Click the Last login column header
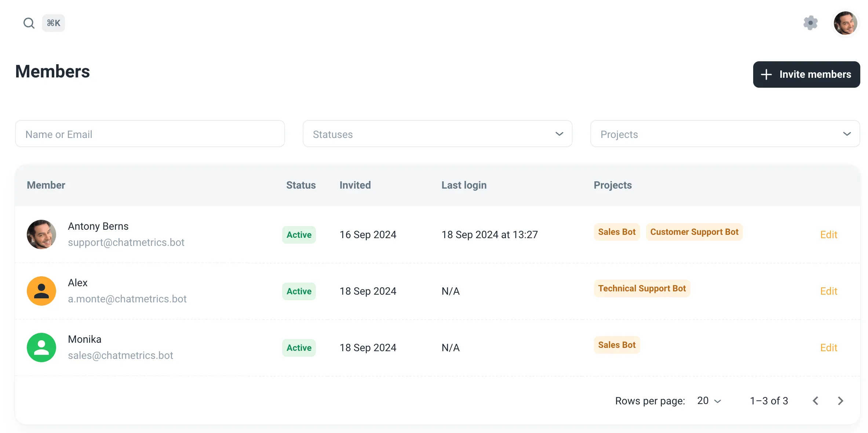This screenshot has width=868, height=433. coord(464,185)
